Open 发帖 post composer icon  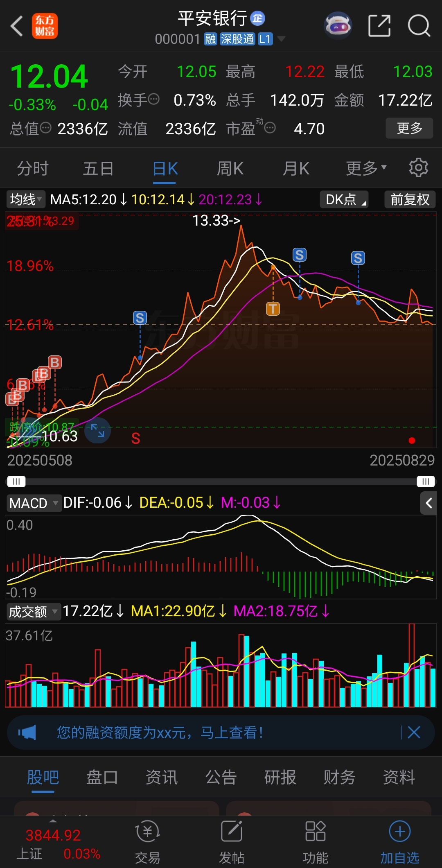pos(232,842)
